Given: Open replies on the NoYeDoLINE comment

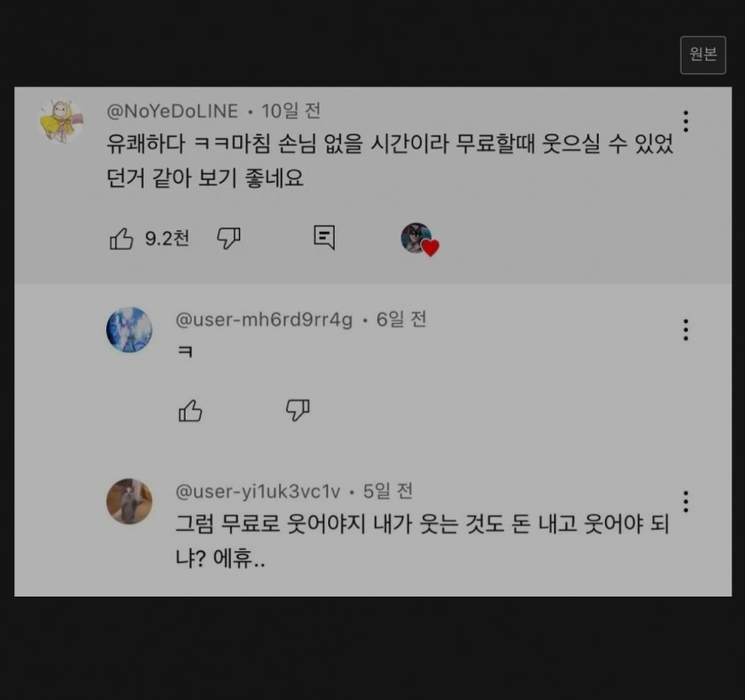Looking at the screenshot, I should click(325, 237).
